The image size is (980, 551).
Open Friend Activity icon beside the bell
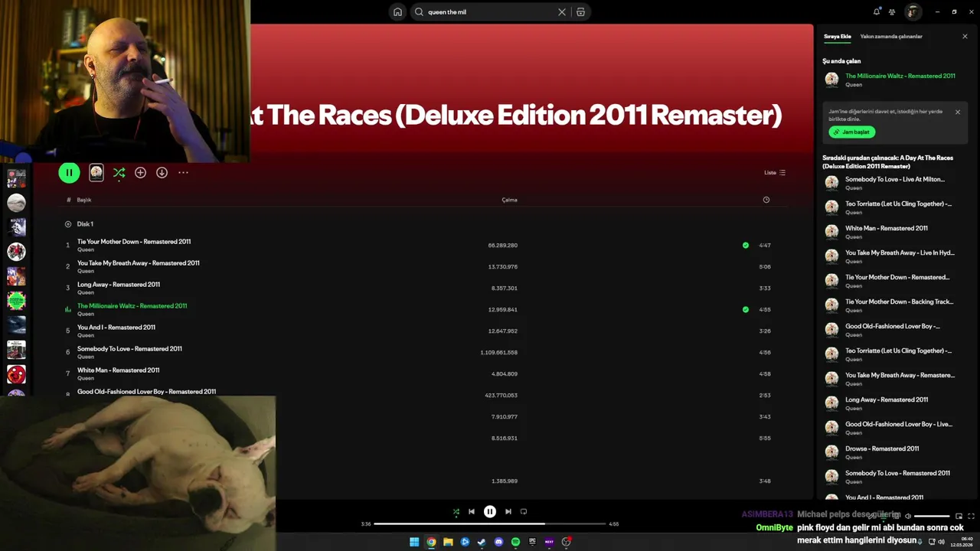coord(892,11)
